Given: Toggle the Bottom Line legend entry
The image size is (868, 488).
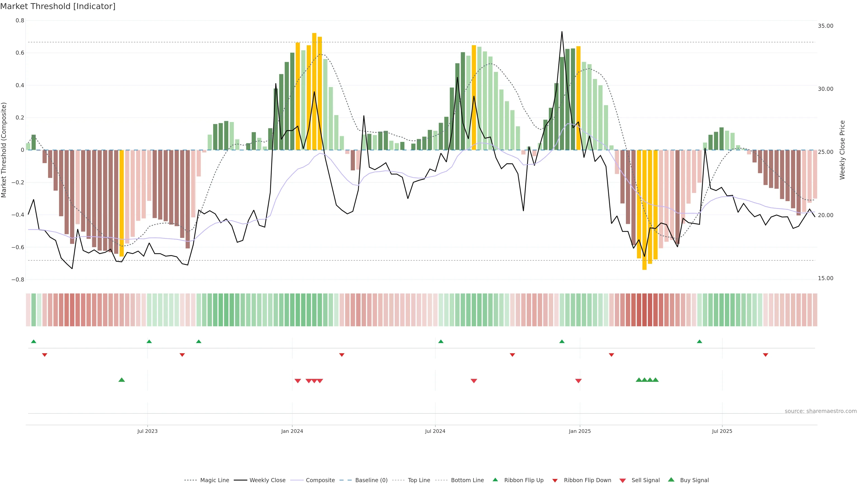Looking at the screenshot, I should (467, 480).
